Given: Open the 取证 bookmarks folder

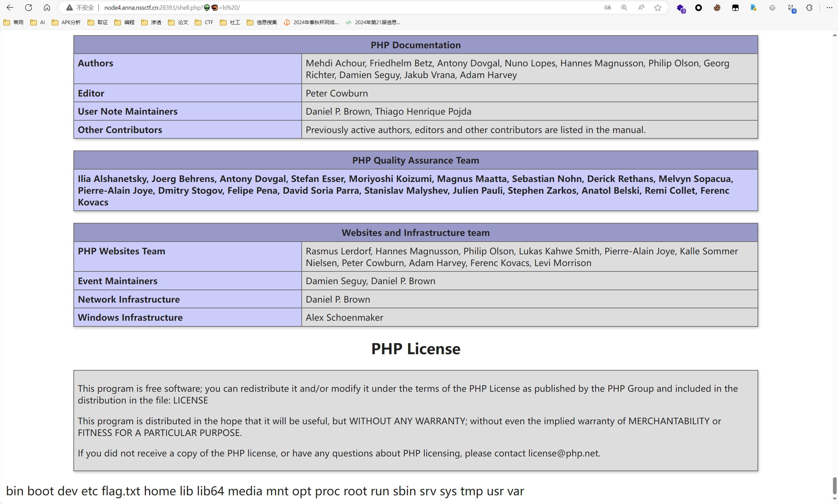Looking at the screenshot, I should tap(98, 22).
